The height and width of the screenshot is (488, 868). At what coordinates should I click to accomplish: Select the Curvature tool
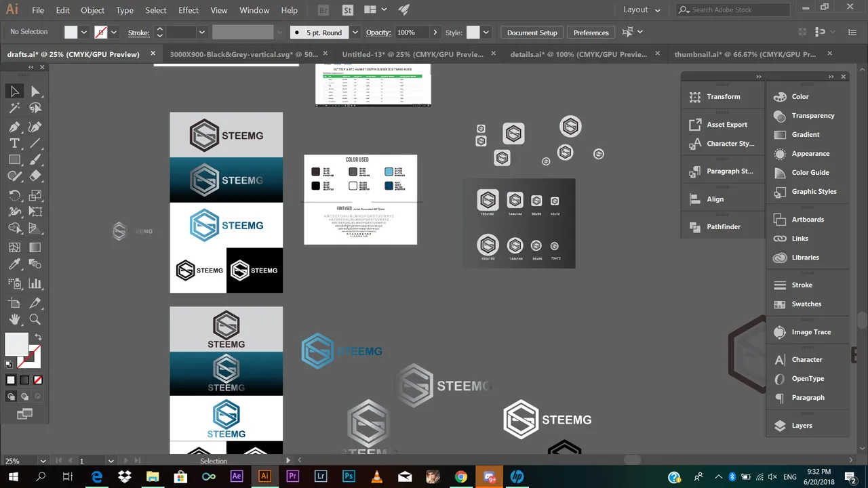click(x=35, y=127)
